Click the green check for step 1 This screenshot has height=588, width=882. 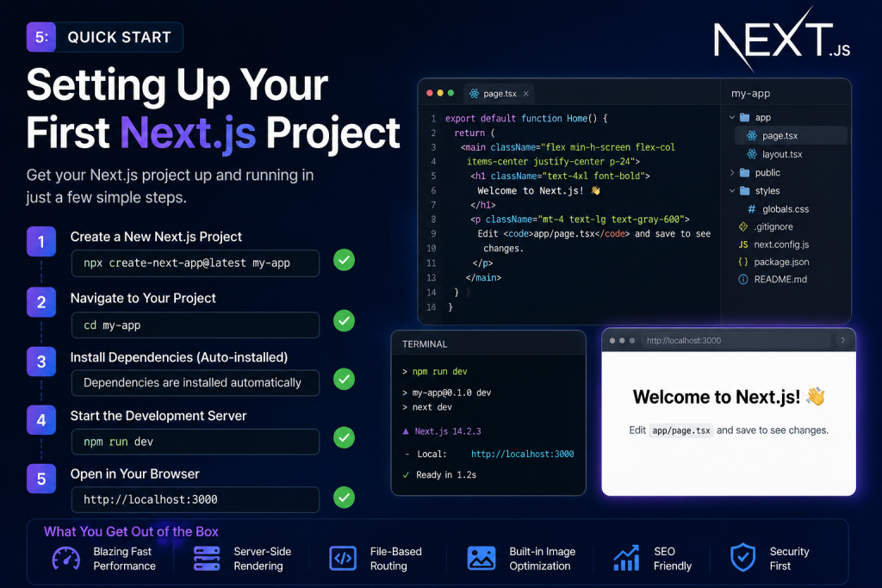344,260
